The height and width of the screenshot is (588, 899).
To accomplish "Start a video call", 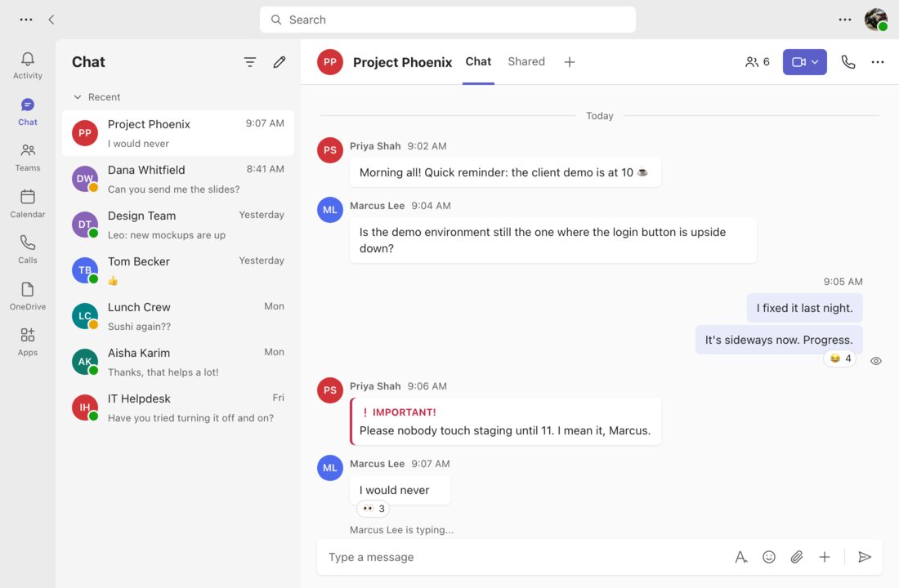I will (x=798, y=62).
